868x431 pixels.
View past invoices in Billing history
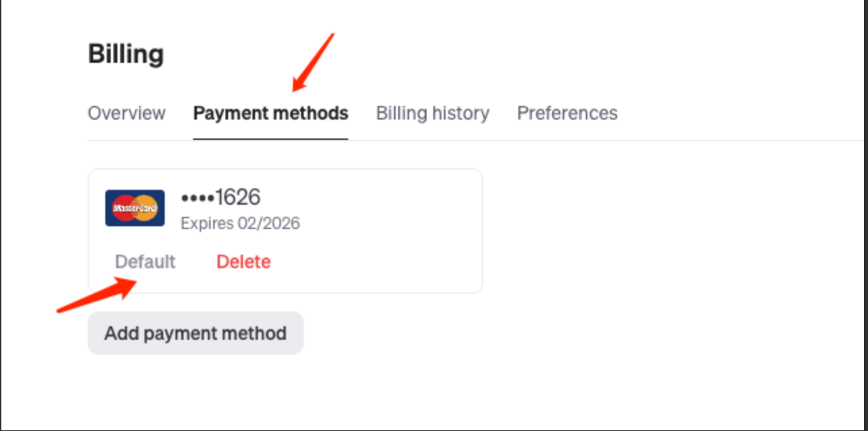click(432, 113)
